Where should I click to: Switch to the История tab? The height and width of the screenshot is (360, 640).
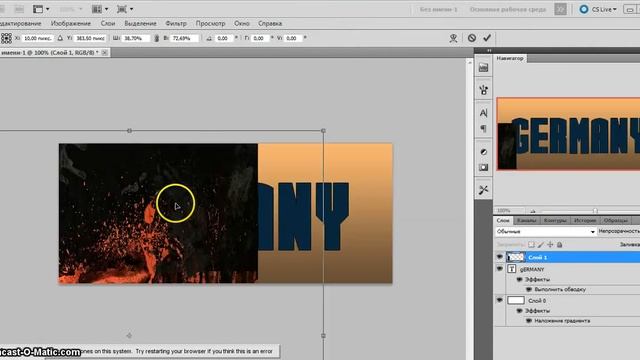[585, 220]
